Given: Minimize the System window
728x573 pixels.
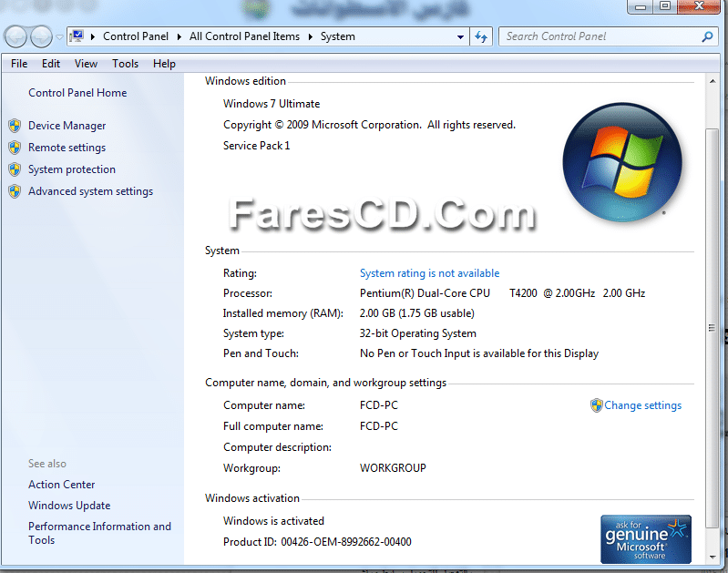Looking at the screenshot, I should point(641,6).
